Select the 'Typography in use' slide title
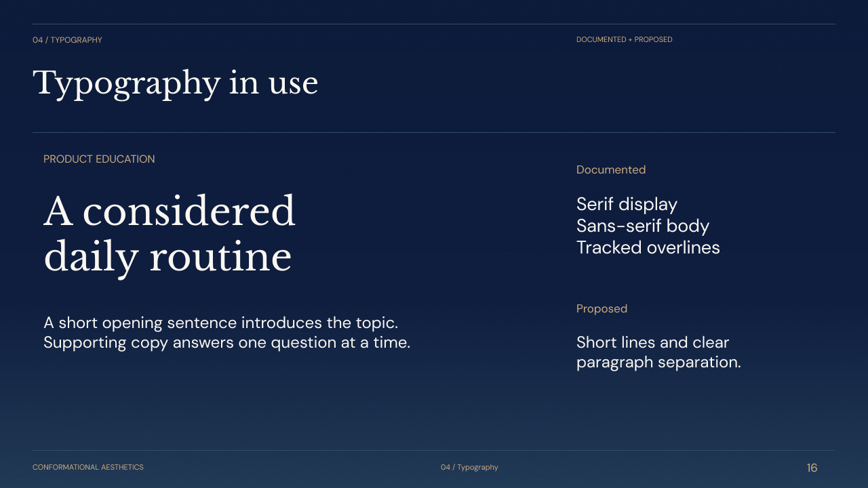Screen dimensions: 868x488 click(175, 84)
